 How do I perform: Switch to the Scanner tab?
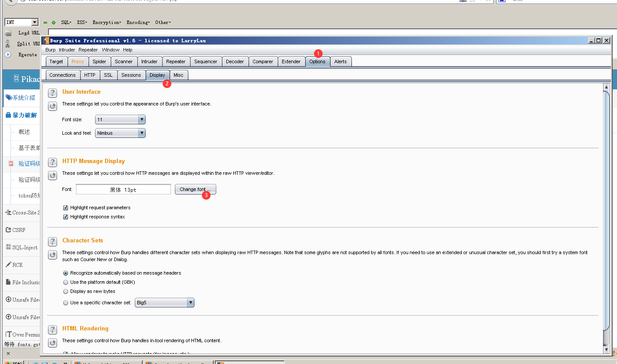coord(124,61)
